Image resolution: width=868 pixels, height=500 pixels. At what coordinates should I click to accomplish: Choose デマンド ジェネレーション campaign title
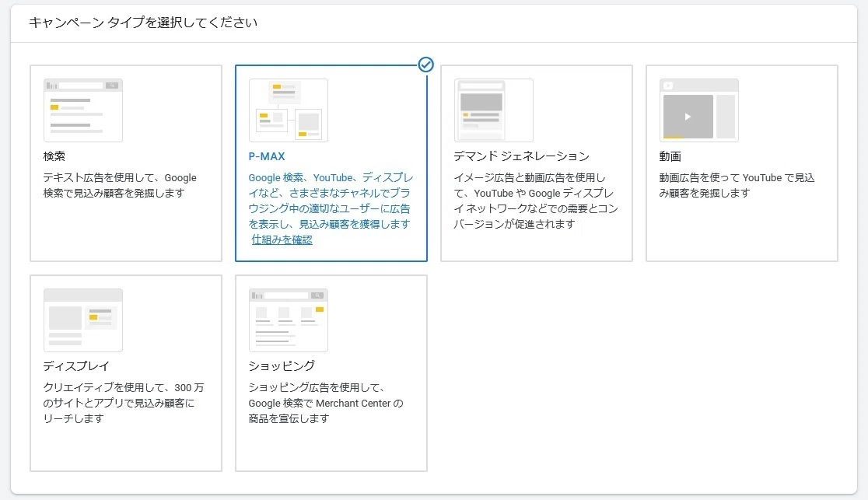click(x=521, y=156)
